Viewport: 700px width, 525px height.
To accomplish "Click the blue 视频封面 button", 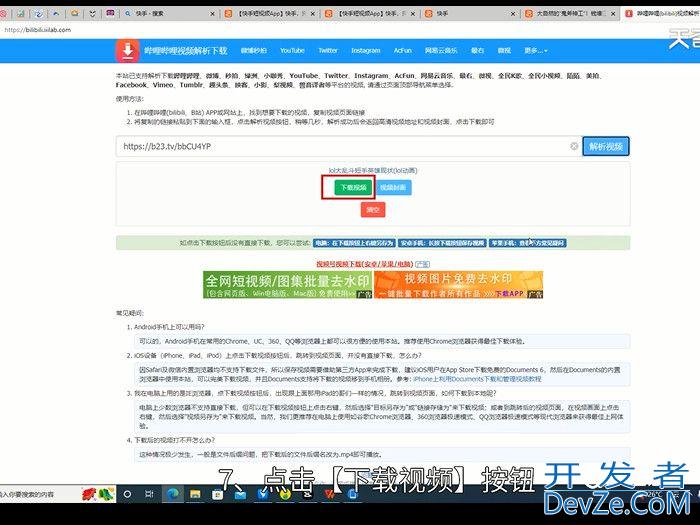I will [393, 188].
